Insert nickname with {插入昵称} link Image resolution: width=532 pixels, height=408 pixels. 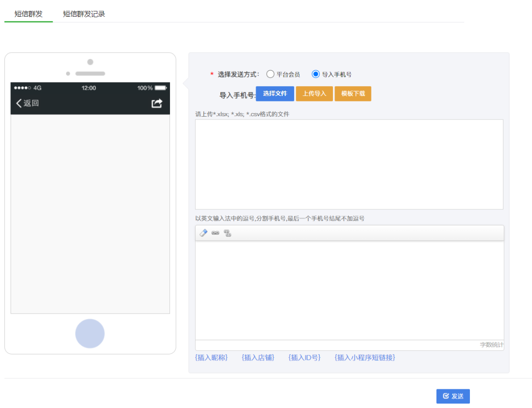212,358
